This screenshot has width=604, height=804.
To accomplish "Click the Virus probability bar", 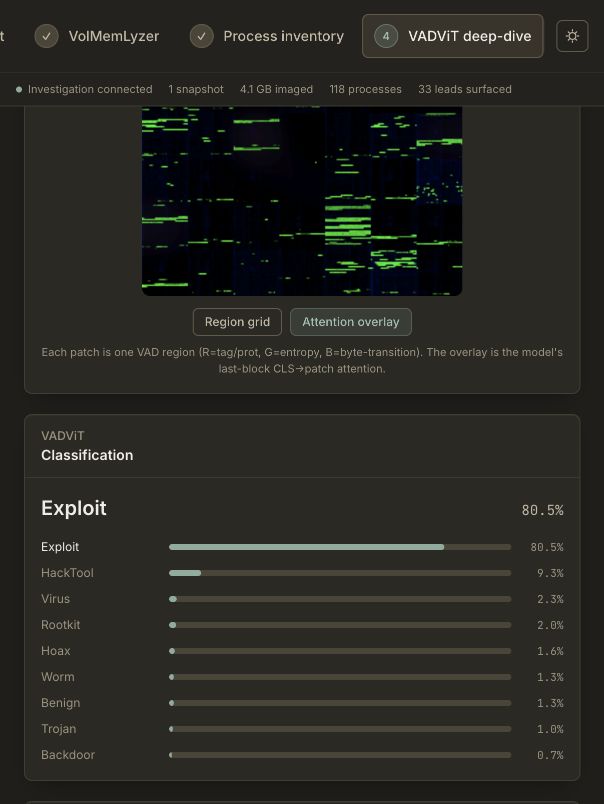I will pyautogui.click(x=340, y=599).
